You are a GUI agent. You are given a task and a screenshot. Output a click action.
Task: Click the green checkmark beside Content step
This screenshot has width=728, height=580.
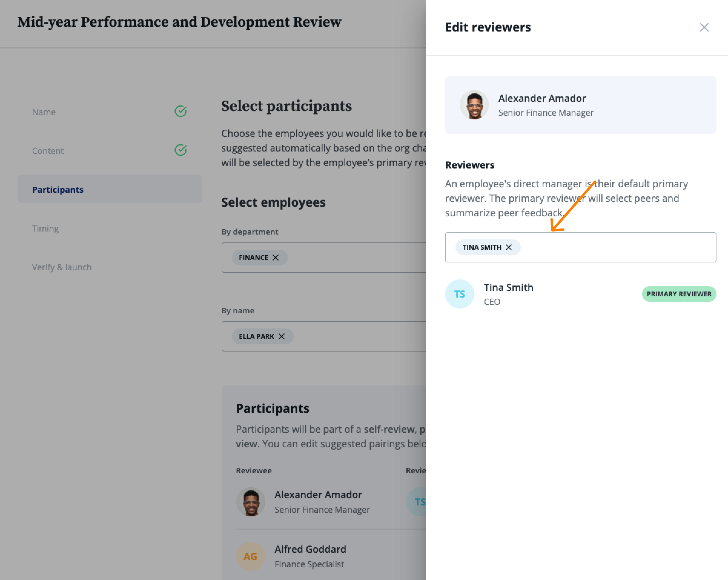[181, 150]
